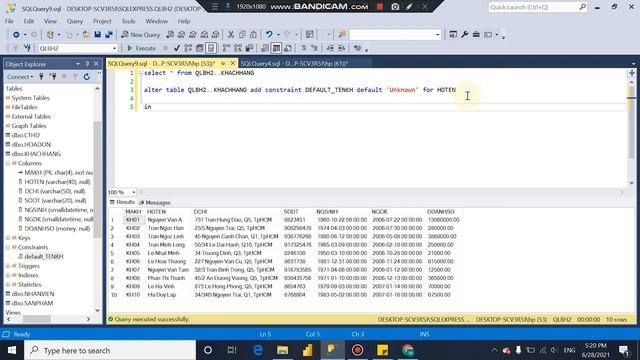Click Disconnect icon in Object Explorer
This screenshot has height=360, width=640.
pyautogui.click(x=53, y=76)
